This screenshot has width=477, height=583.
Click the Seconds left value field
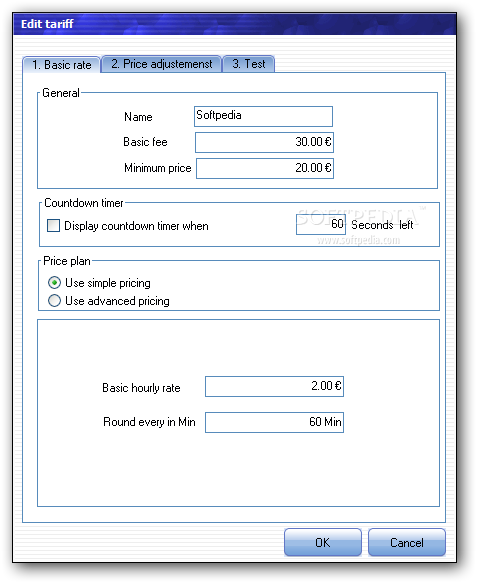[320, 224]
